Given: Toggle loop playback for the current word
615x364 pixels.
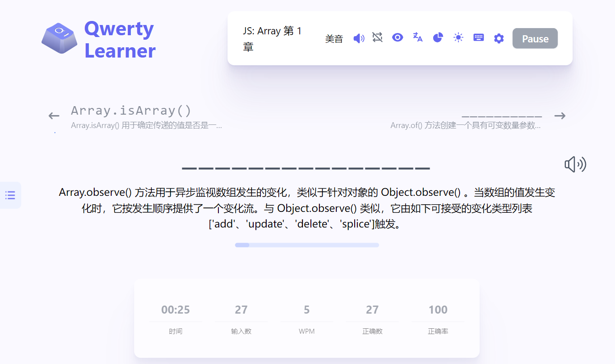Looking at the screenshot, I should pyautogui.click(x=377, y=37).
